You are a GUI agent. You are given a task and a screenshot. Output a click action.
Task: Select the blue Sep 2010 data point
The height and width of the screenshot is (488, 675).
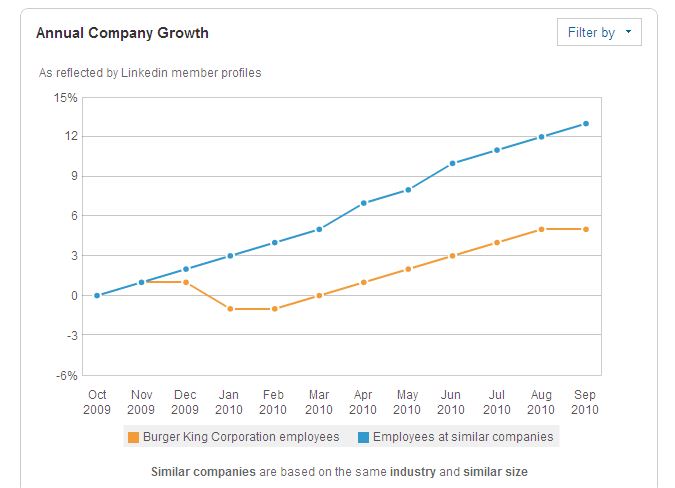pyautogui.click(x=586, y=124)
